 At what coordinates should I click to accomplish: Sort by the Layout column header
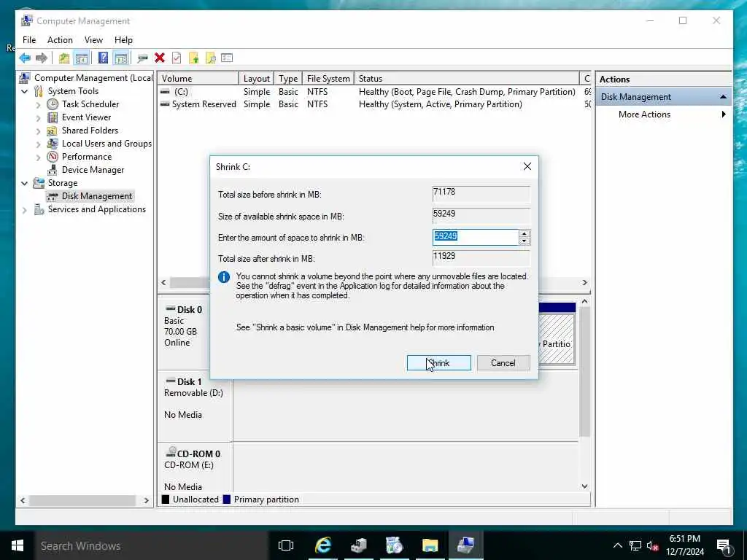coord(256,79)
